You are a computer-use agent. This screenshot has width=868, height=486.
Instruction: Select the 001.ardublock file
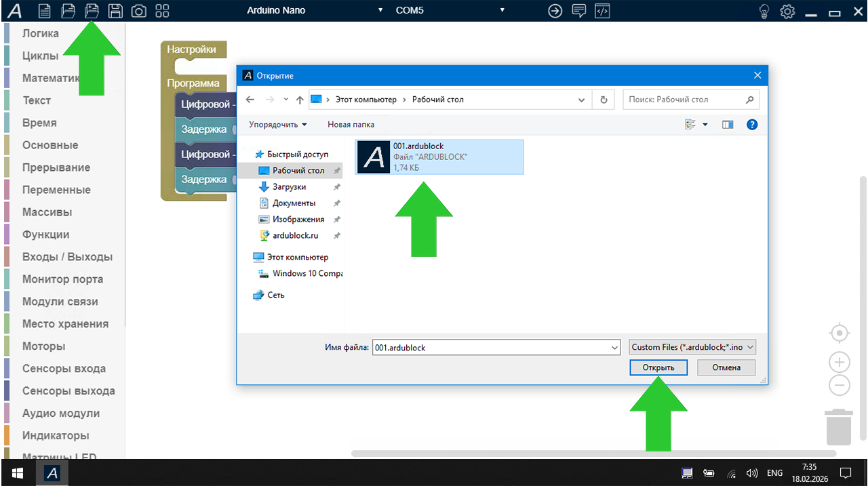tap(439, 157)
